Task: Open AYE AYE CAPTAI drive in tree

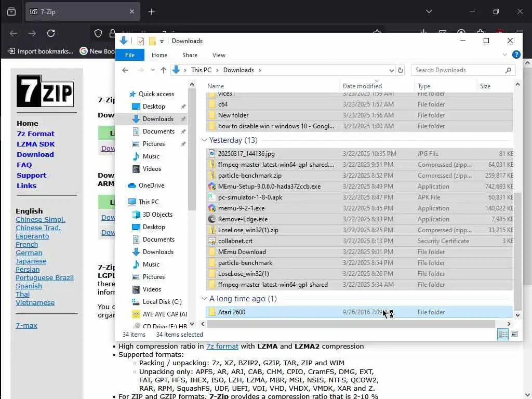Action: 165,314
